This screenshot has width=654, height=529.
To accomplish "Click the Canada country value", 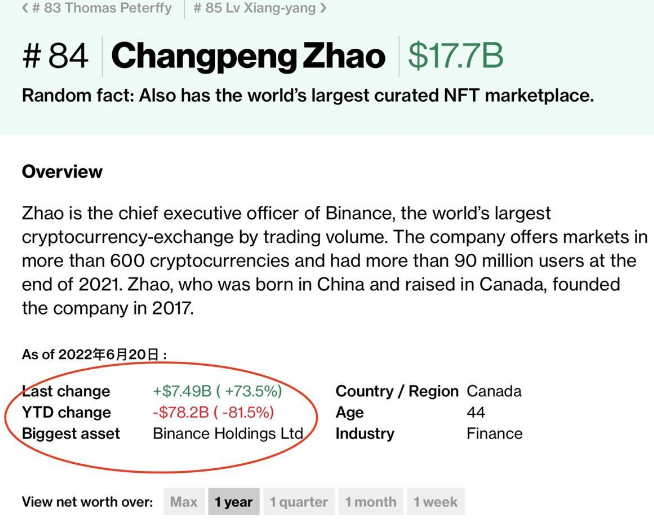I will 494,391.
